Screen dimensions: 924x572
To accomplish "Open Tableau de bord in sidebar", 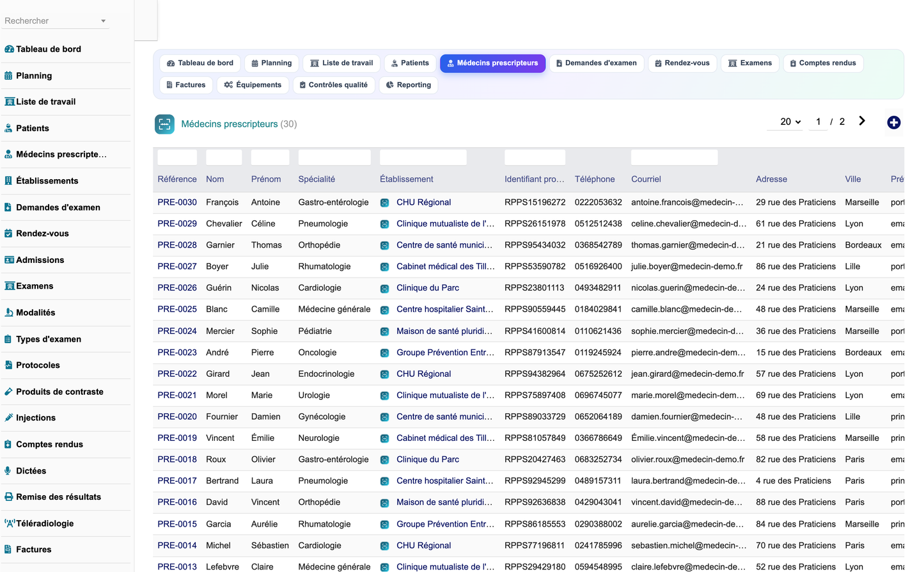I will [x=48, y=49].
